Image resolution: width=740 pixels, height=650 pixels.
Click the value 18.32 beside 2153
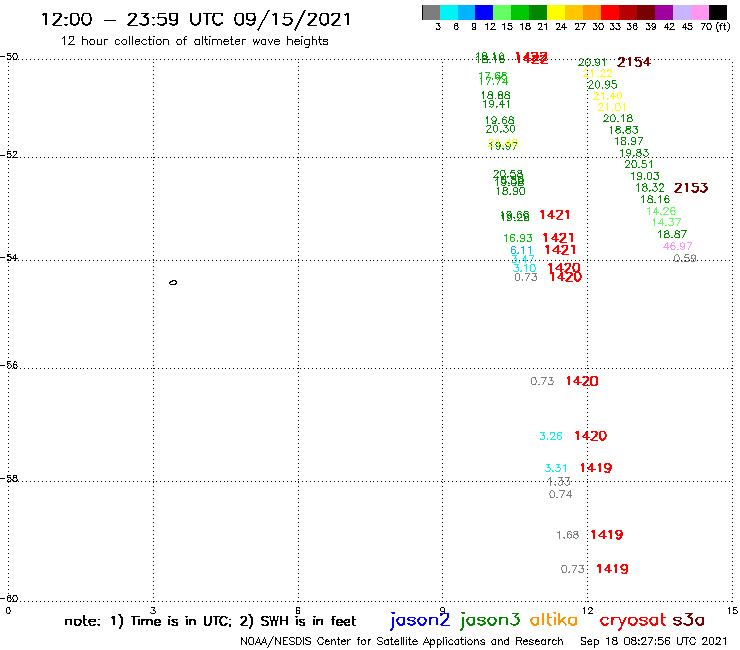650,188
